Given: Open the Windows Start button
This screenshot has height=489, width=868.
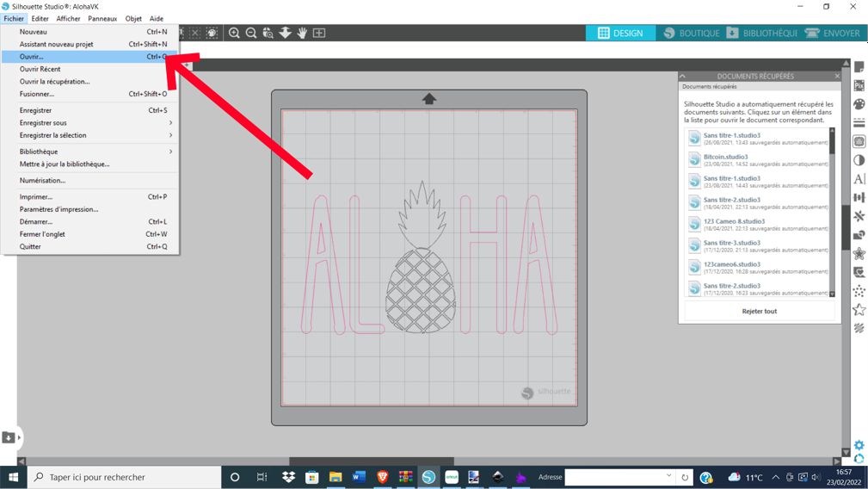Looking at the screenshot, I should point(13,477).
